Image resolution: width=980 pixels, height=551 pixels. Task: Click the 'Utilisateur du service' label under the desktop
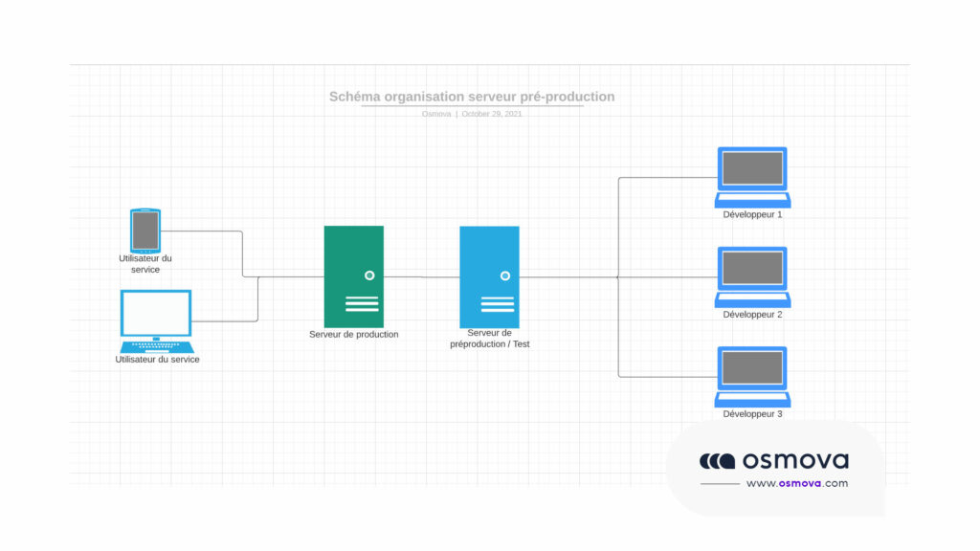157,360
